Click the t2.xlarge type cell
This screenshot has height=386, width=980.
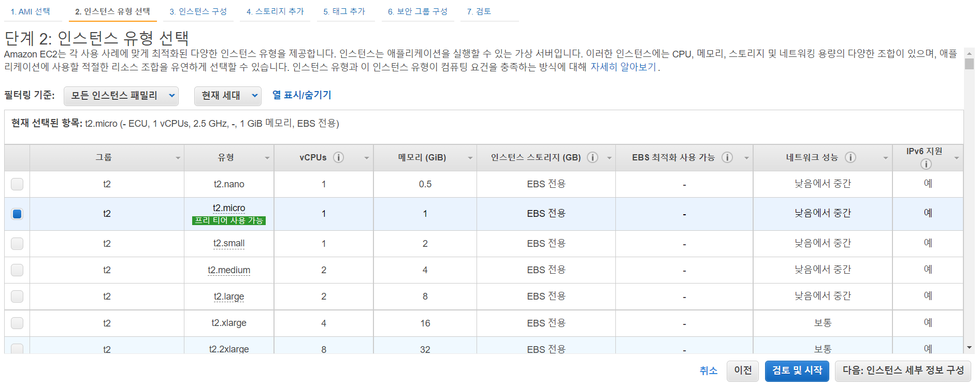[229, 323]
